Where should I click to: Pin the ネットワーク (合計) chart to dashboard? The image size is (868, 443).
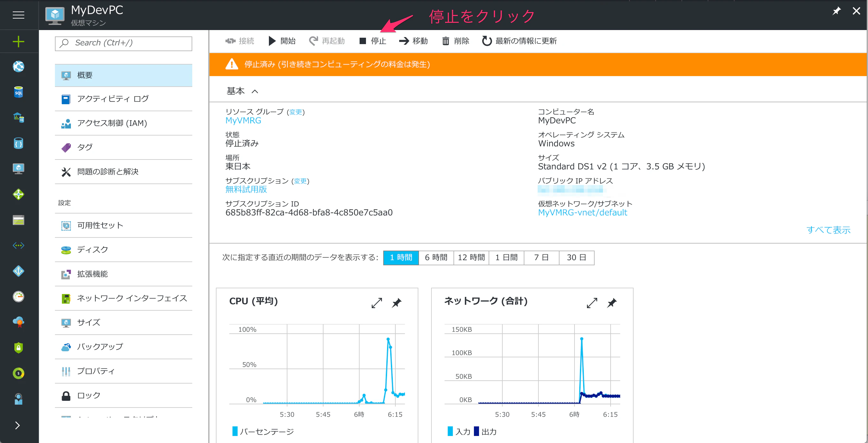tap(612, 303)
